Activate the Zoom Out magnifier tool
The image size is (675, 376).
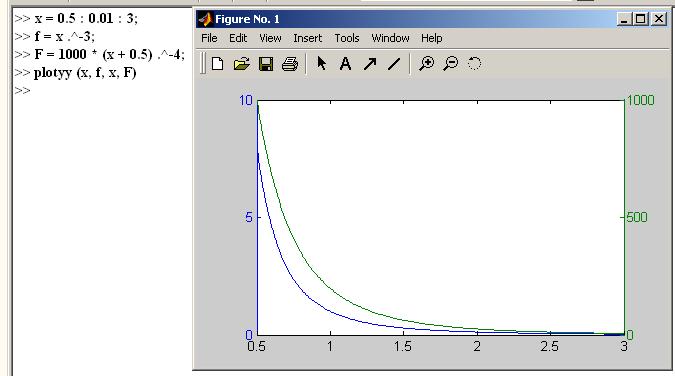[x=451, y=64]
